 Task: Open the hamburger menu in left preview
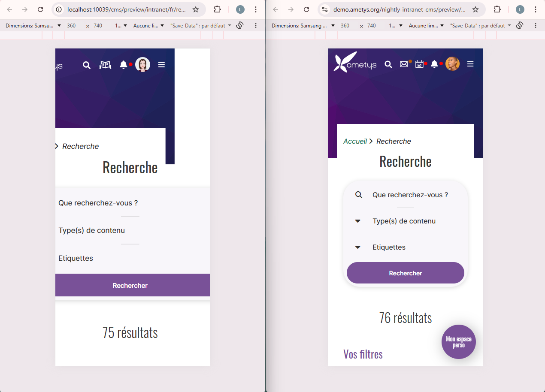click(x=161, y=65)
